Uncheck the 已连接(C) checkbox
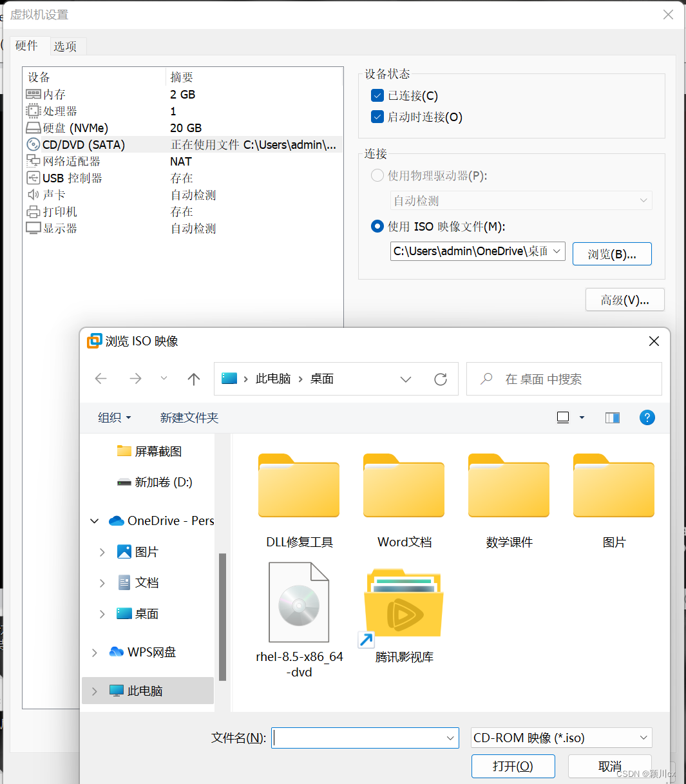Screen dimensions: 686x784 point(377,95)
